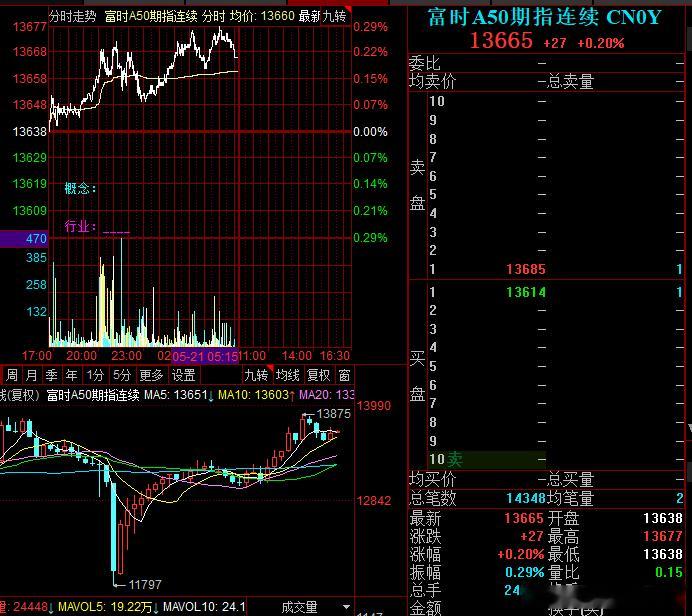Select the 行业: industry label
Viewport: 692px width, 616px height.
(80, 226)
